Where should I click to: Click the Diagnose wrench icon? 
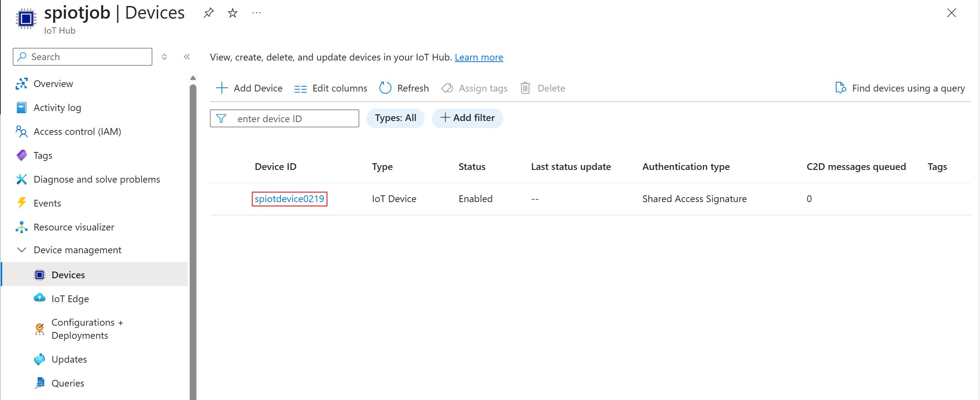tap(21, 179)
